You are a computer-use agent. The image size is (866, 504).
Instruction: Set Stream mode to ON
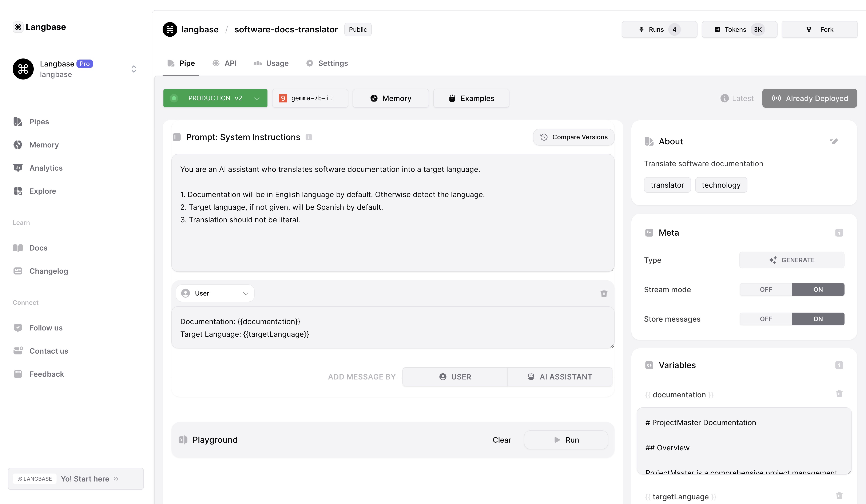pyautogui.click(x=818, y=289)
